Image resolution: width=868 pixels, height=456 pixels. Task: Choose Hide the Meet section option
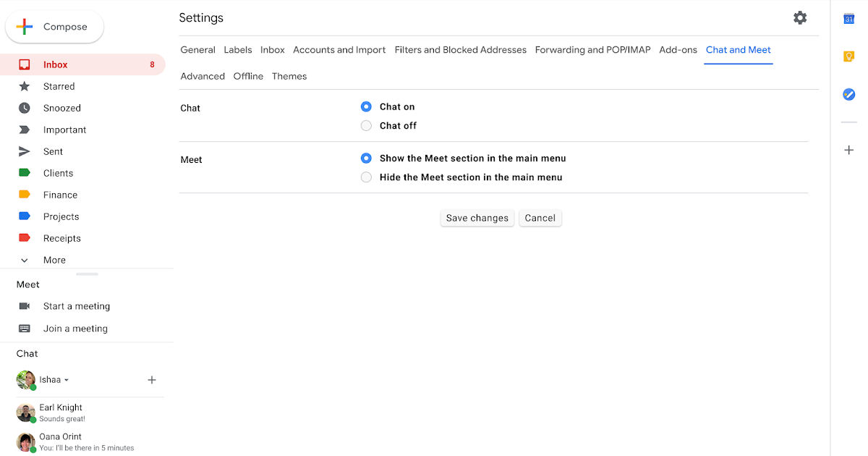click(x=366, y=177)
